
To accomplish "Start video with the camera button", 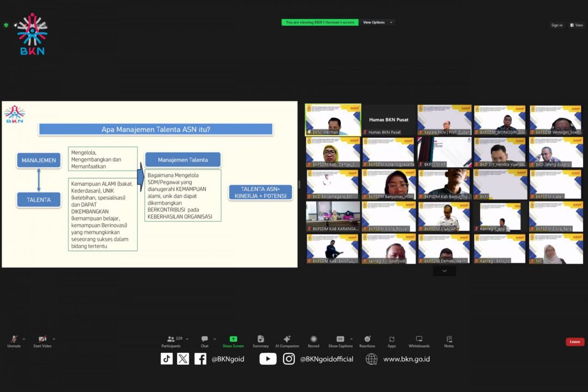I will click(x=42, y=339).
